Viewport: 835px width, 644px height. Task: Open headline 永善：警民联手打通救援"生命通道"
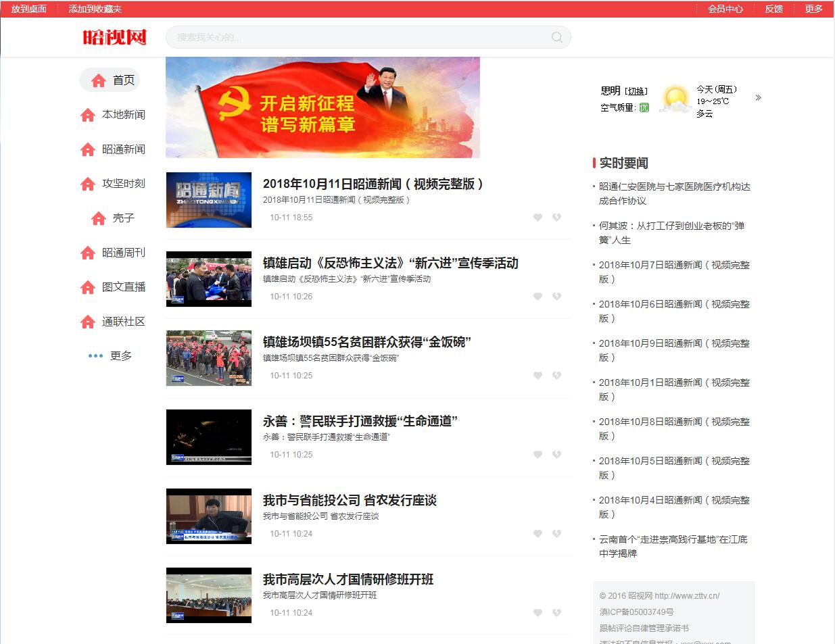point(360,421)
